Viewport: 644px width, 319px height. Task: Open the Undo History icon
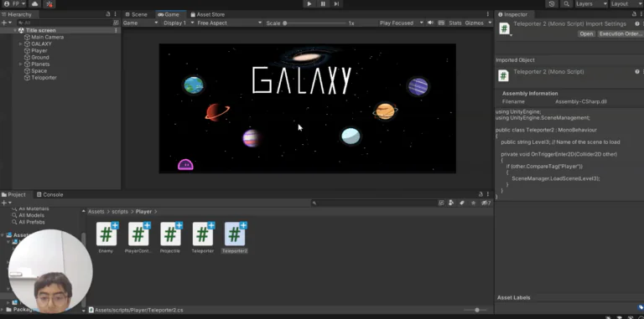552,3
